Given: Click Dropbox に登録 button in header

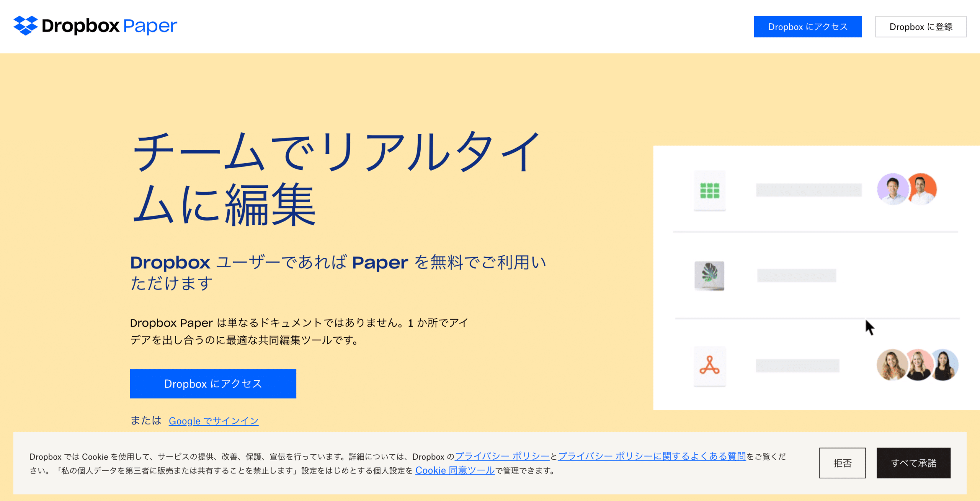Looking at the screenshot, I should click(921, 27).
